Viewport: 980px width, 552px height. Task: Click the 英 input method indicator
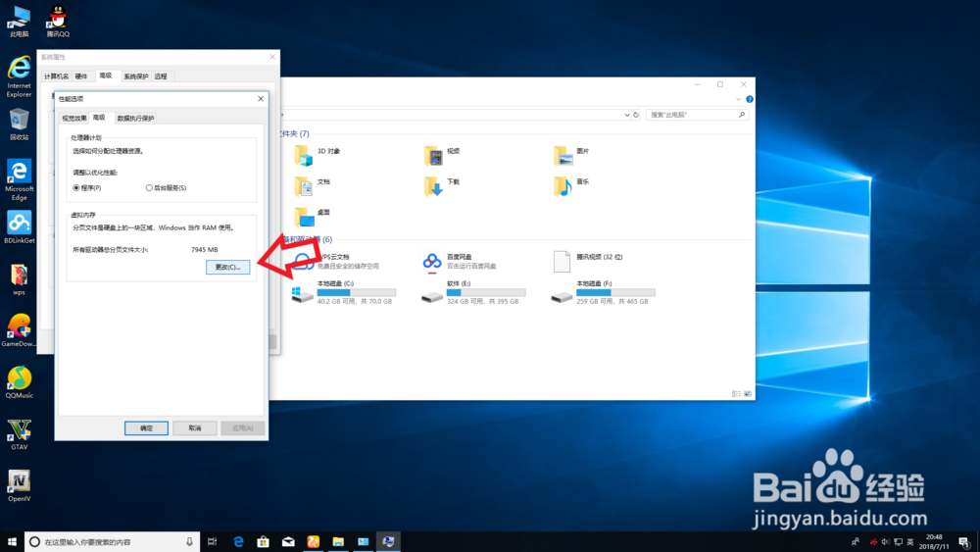click(x=910, y=542)
